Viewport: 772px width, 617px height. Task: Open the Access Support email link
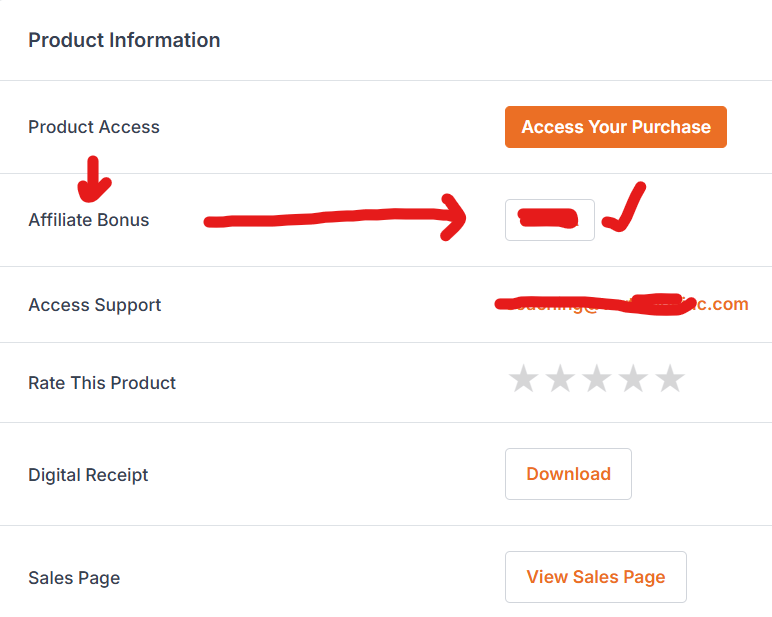click(x=621, y=304)
